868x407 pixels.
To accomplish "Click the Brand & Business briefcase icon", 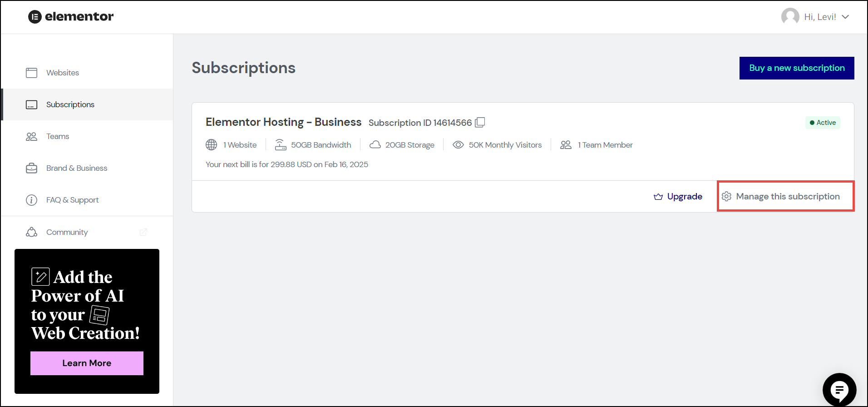I will click(x=31, y=168).
